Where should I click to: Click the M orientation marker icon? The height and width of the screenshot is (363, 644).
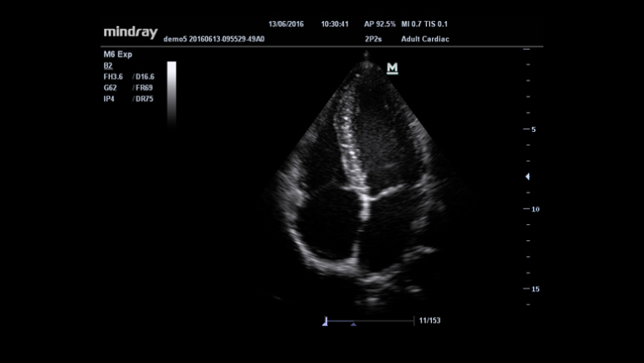coord(392,69)
